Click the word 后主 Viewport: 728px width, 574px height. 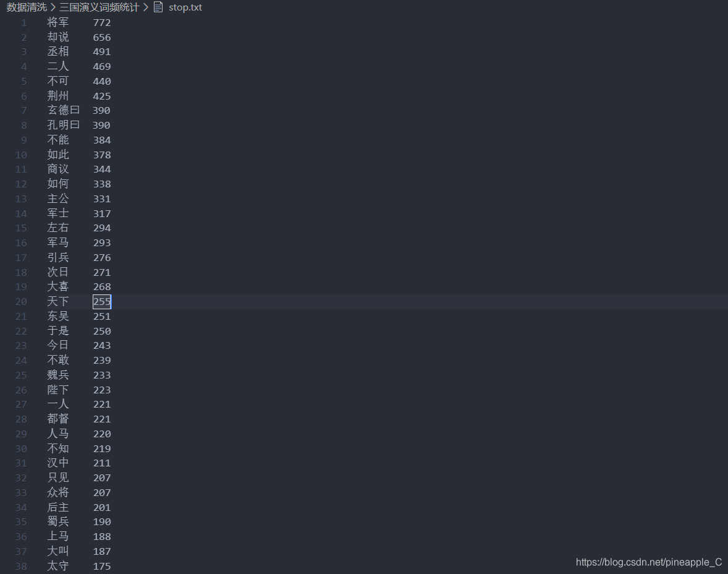point(58,508)
